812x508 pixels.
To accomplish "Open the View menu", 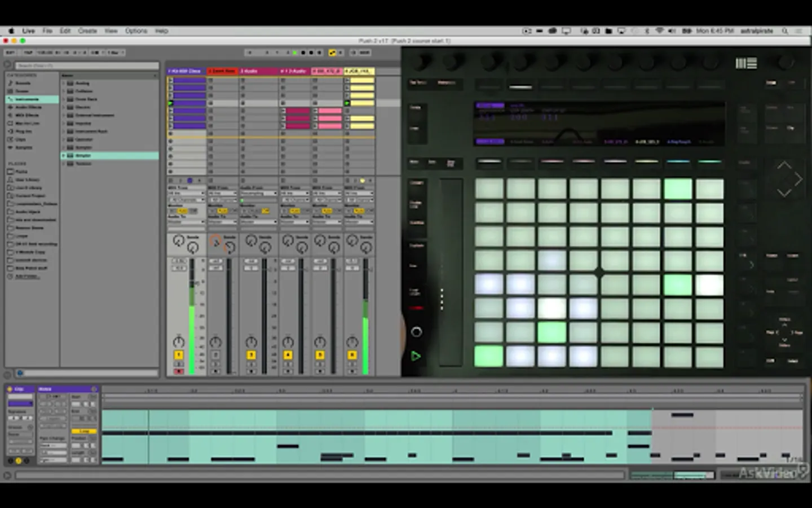I will point(111,31).
